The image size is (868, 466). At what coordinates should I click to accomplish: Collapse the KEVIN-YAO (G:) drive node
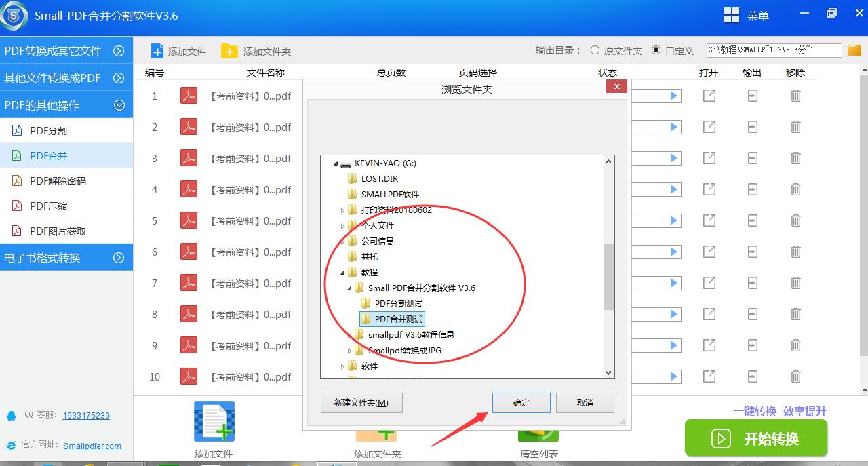click(336, 163)
